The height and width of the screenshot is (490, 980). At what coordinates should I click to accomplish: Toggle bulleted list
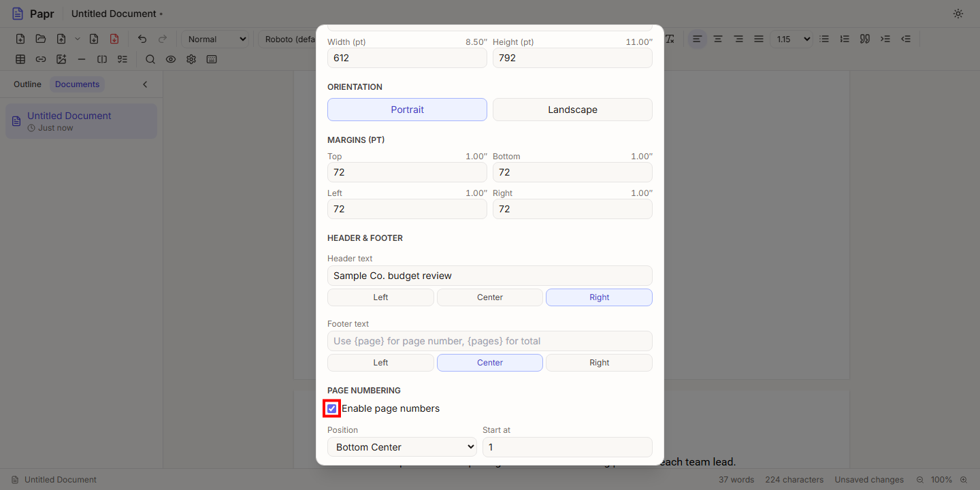pos(824,39)
